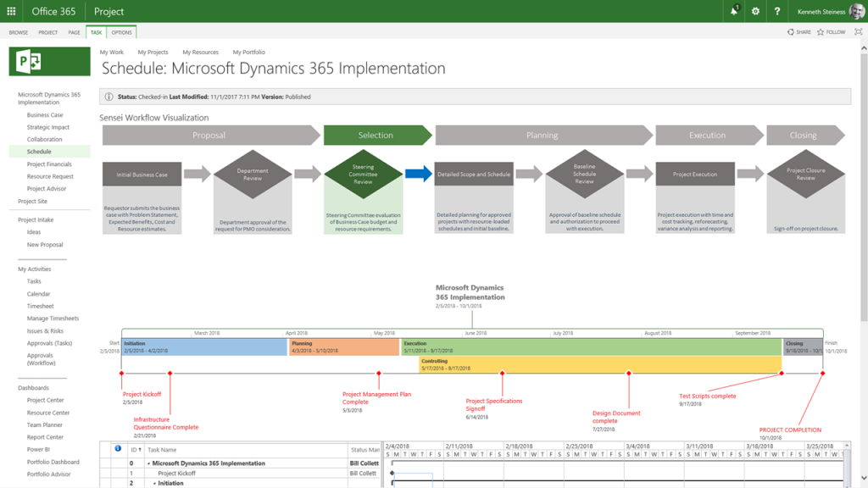Open Resource Request page
This screenshot has width=868, height=488.
(50, 176)
